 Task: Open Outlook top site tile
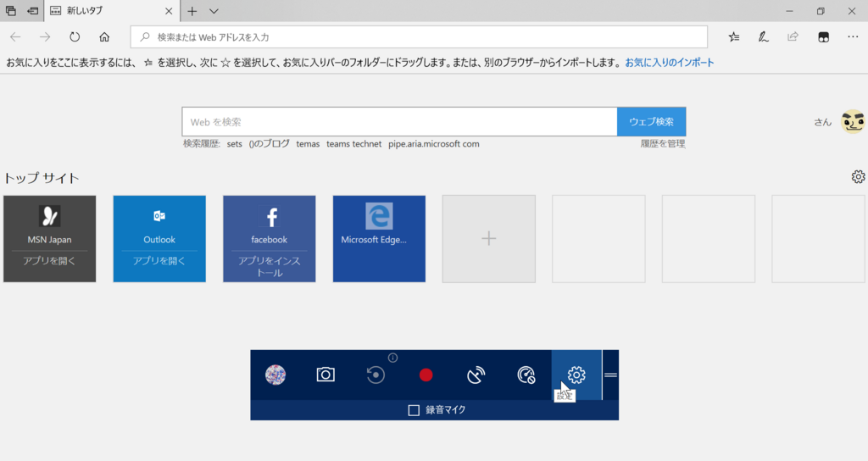point(159,238)
